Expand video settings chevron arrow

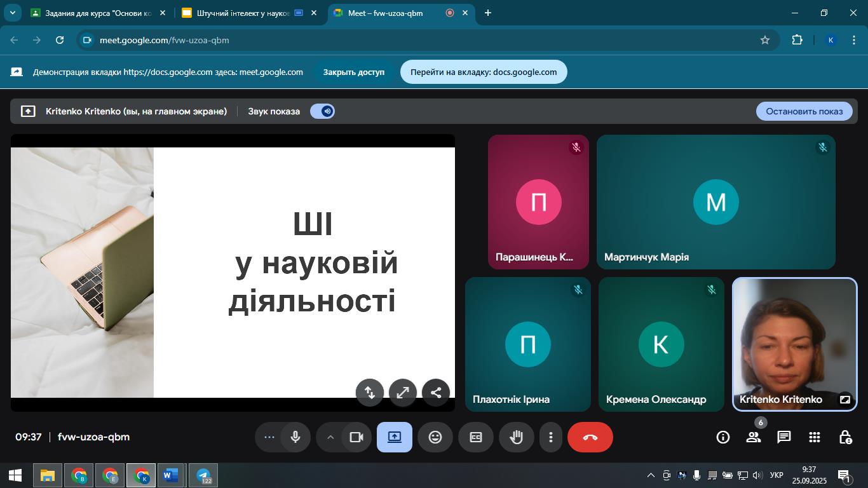330,437
